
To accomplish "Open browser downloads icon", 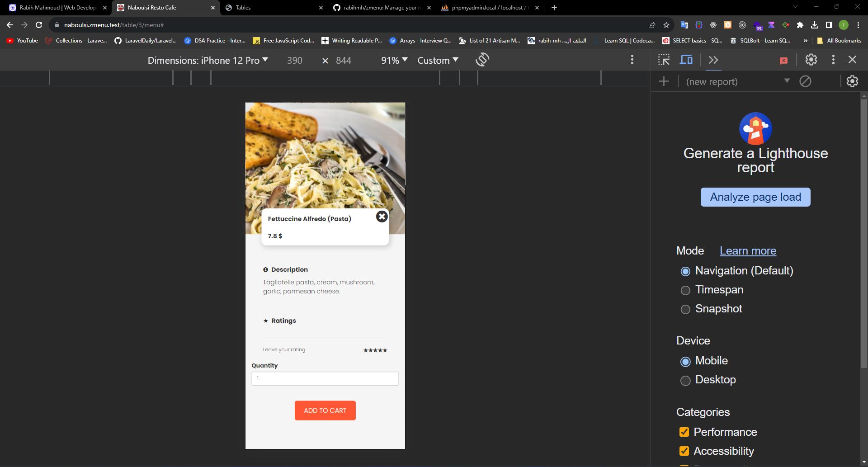I will click(815, 25).
